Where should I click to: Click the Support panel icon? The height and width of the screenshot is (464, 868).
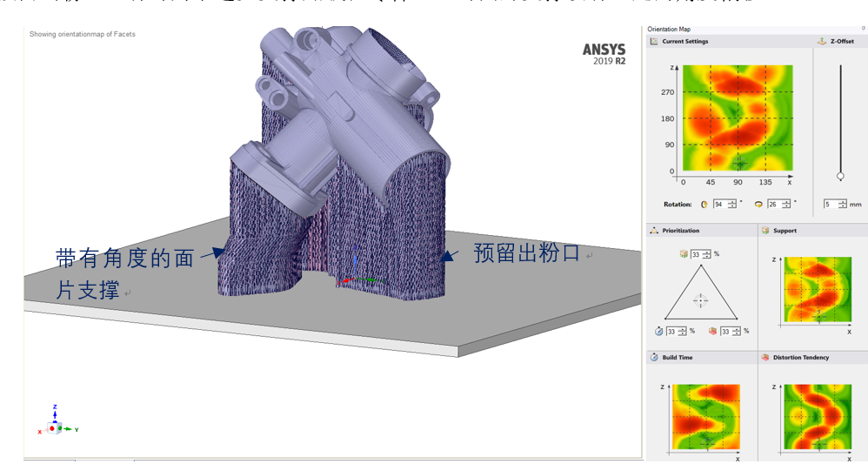(765, 231)
